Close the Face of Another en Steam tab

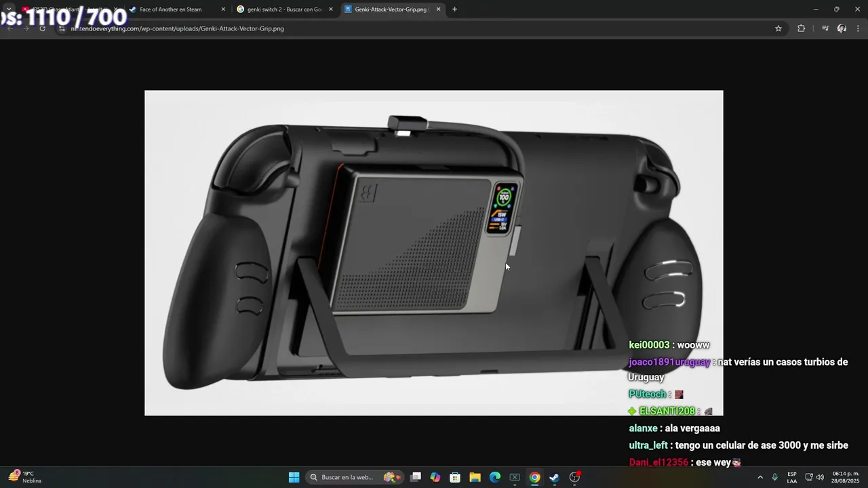[223, 9]
